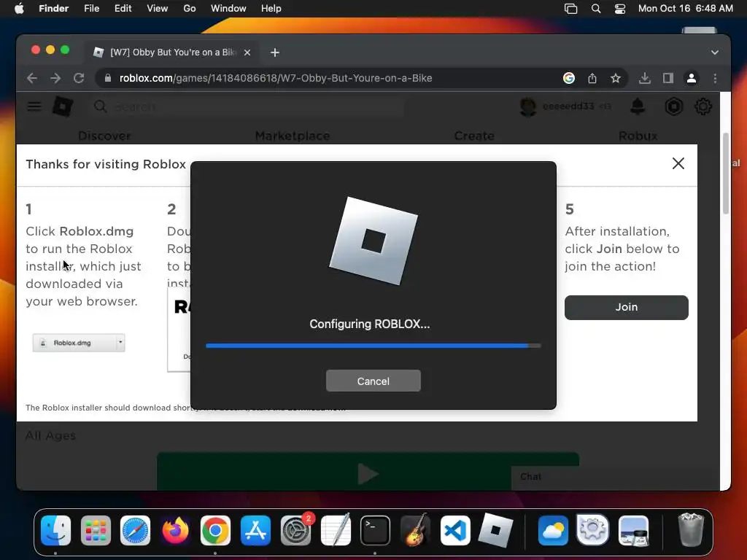Click the Stage Manager menu bar icon
This screenshot has height=560, width=747.
click(x=570, y=9)
